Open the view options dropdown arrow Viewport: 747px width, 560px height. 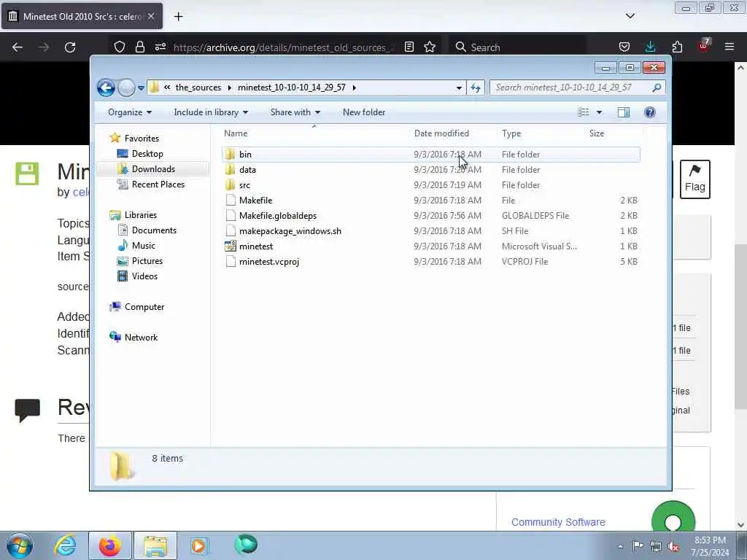tap(600, 112)
